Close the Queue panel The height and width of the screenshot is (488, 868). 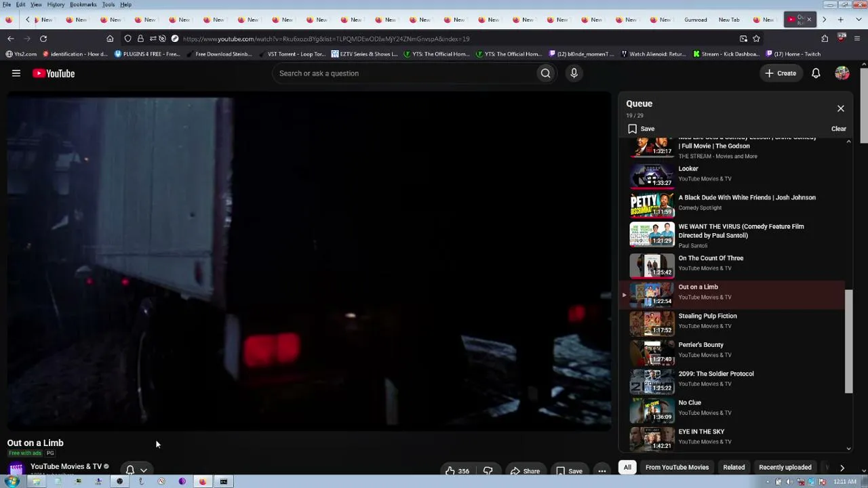pos(841,108)
